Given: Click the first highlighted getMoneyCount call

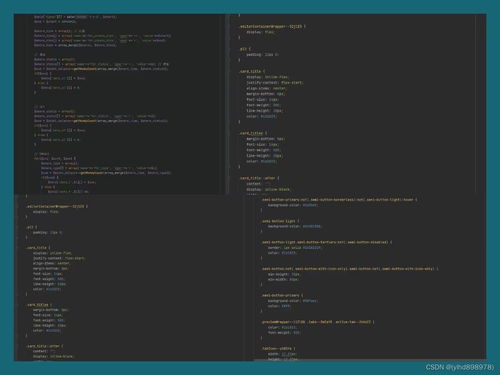Looking at the screenshot, I should pos(85,69).
